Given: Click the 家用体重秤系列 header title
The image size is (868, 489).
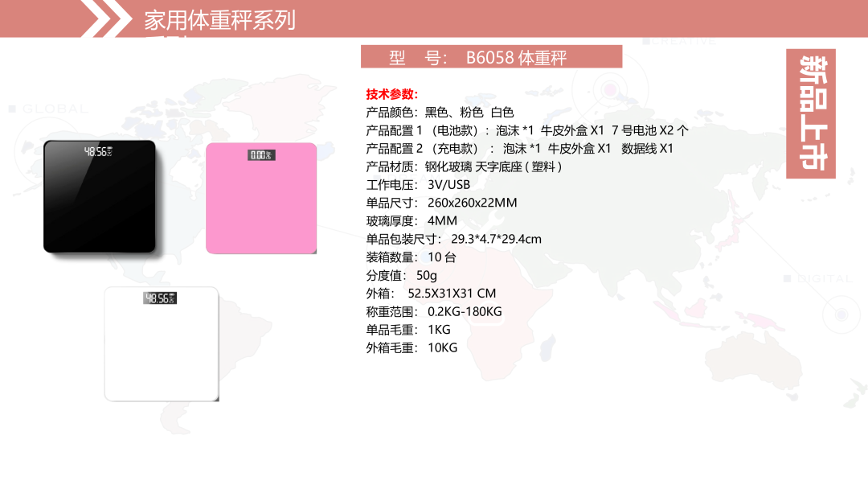Looking at the screenshot, I should point(219,20).
